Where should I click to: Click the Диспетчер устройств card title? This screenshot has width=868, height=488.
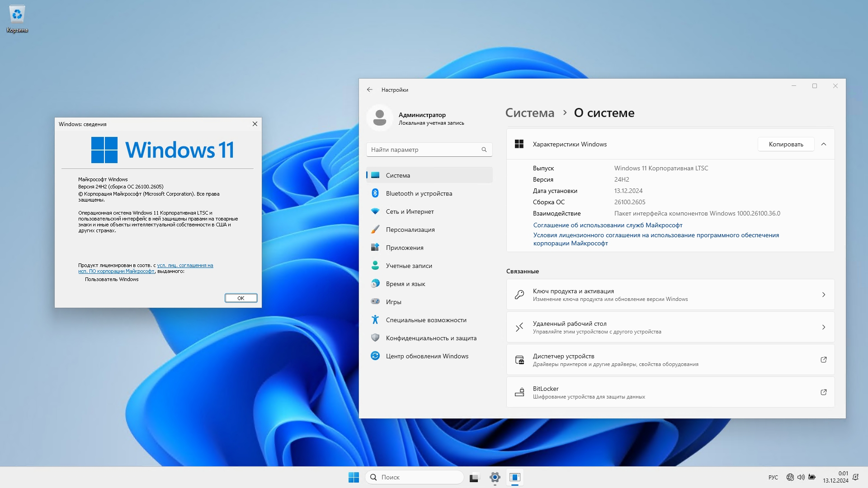tap(563, 356)
